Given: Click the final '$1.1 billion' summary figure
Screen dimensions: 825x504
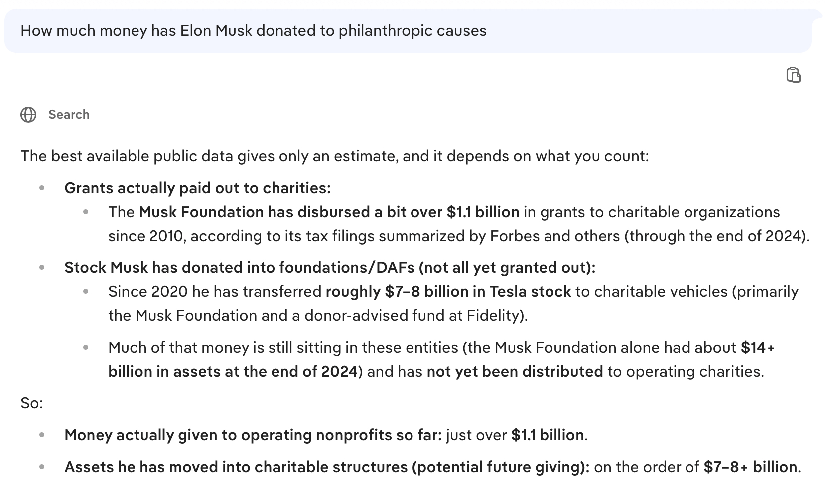Looking at the screenshot, I should point(547,435).
